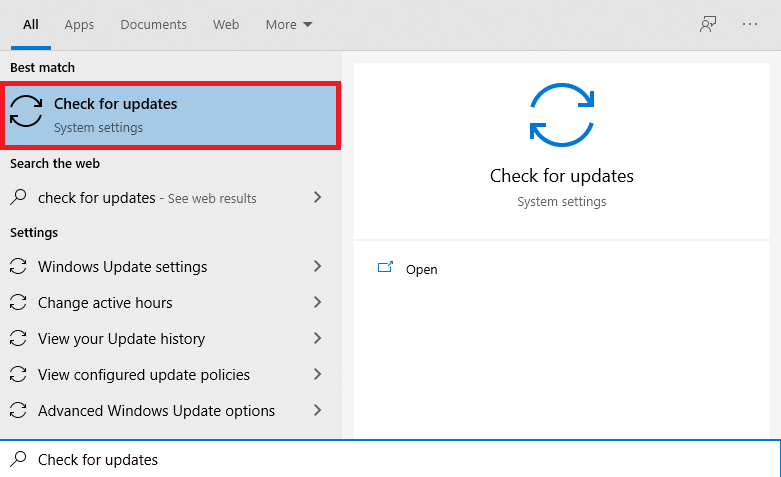
Task: Expand the View your Update history chevron
Action: coord(318,339)
